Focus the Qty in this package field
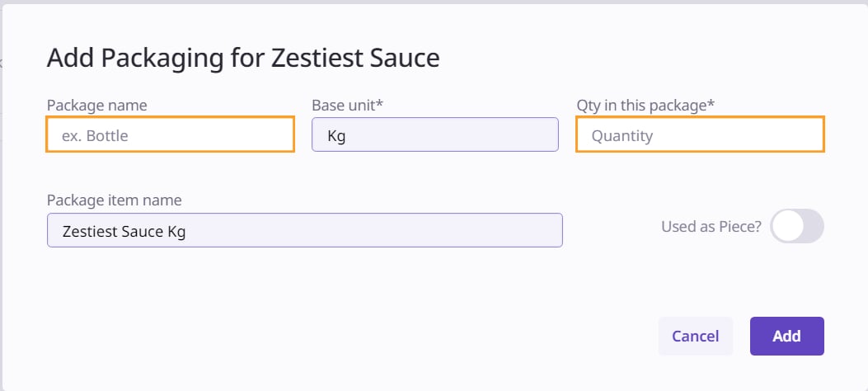Viewport: 868px width, 391px height. (x=699, y=134)
